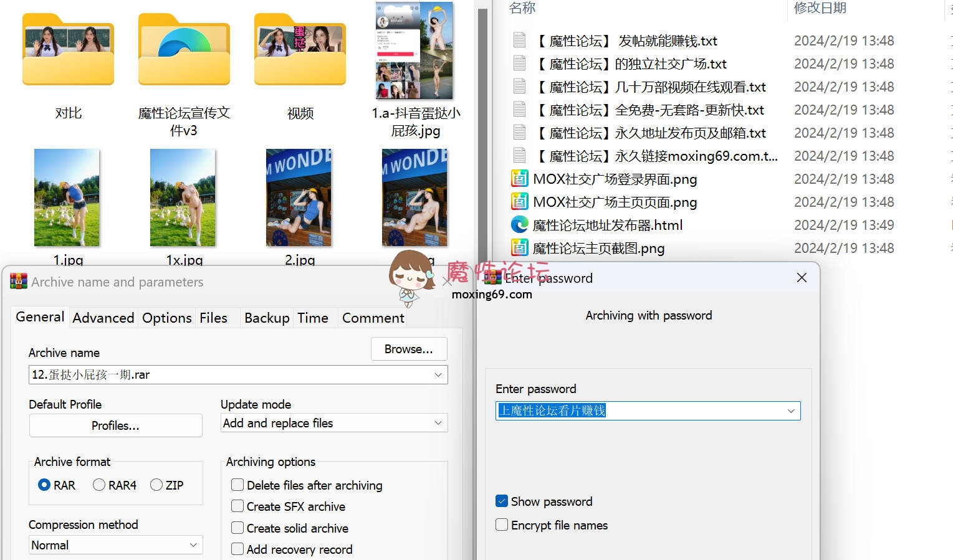
Task: Click text file icon for 永久链接moxing69.com
Action: [x=519, y=156]
